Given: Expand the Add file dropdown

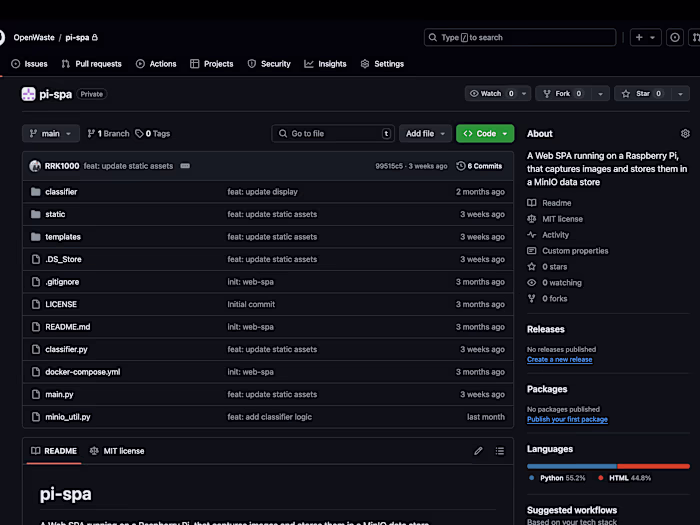Looking at the screenshot, I should click(425, 133).
